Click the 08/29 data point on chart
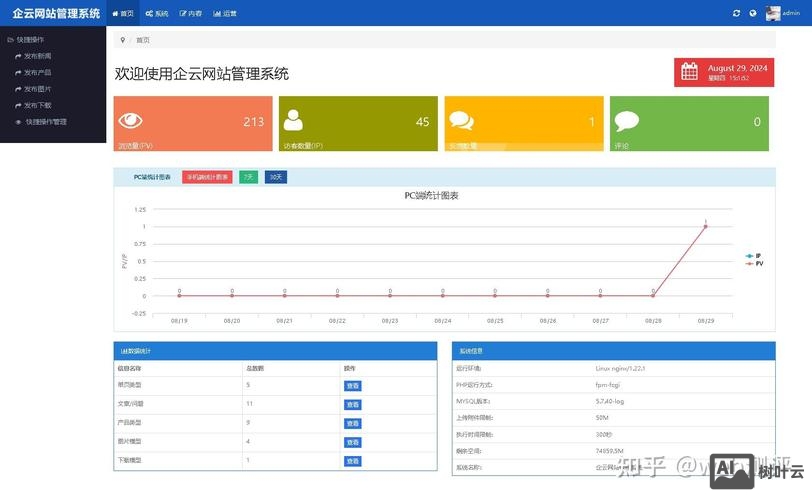Image resolution: width=812 pixels, height=500 pixels. [x=705, y=227]
